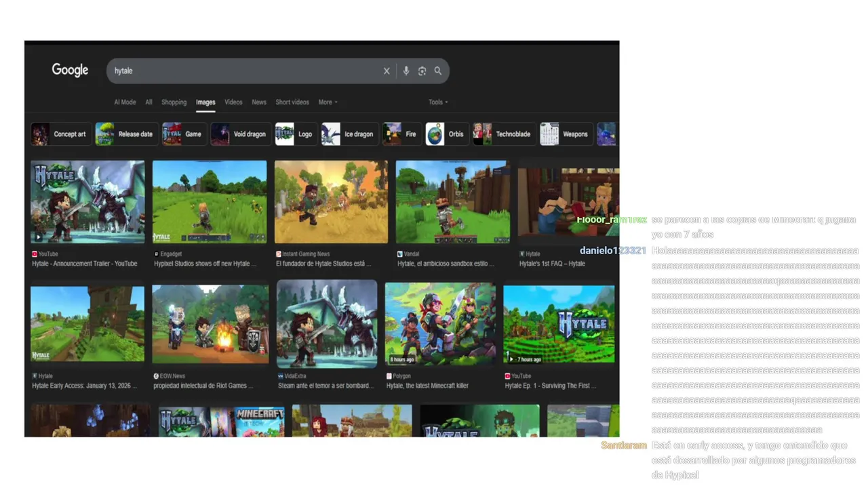Viewport: 868px width, 488px height.
Task: Filter by the Weapons chip
Action: 566,134
